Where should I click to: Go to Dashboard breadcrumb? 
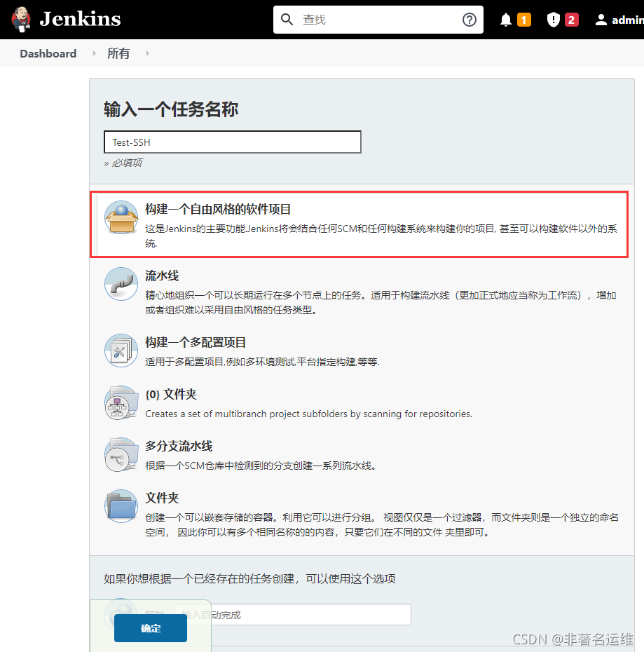48,54
